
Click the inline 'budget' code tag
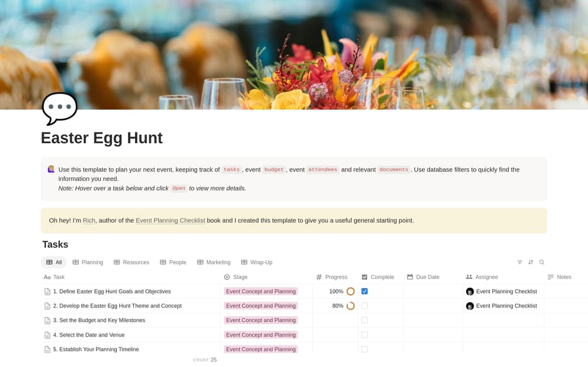[x=274, y=169]
